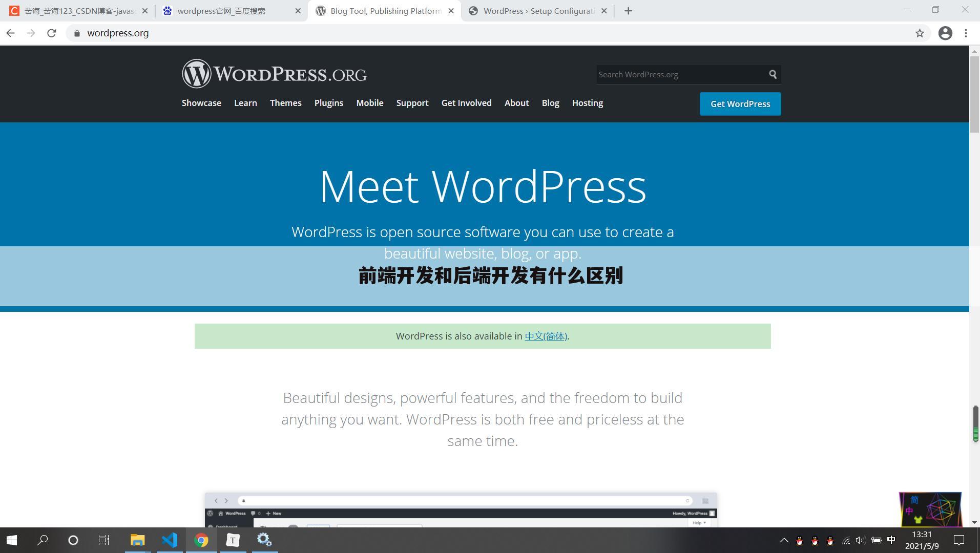Open the Blog menu item
Screen dimensions: 980x553
point(551,103)
